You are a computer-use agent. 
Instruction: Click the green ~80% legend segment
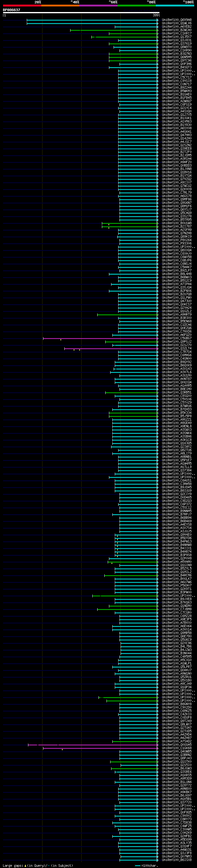point(136,6)
